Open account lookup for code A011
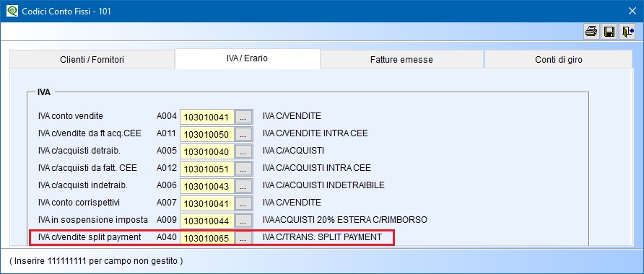Image resolution: width=644 pixels, height=274 pixels. (243, 135)
